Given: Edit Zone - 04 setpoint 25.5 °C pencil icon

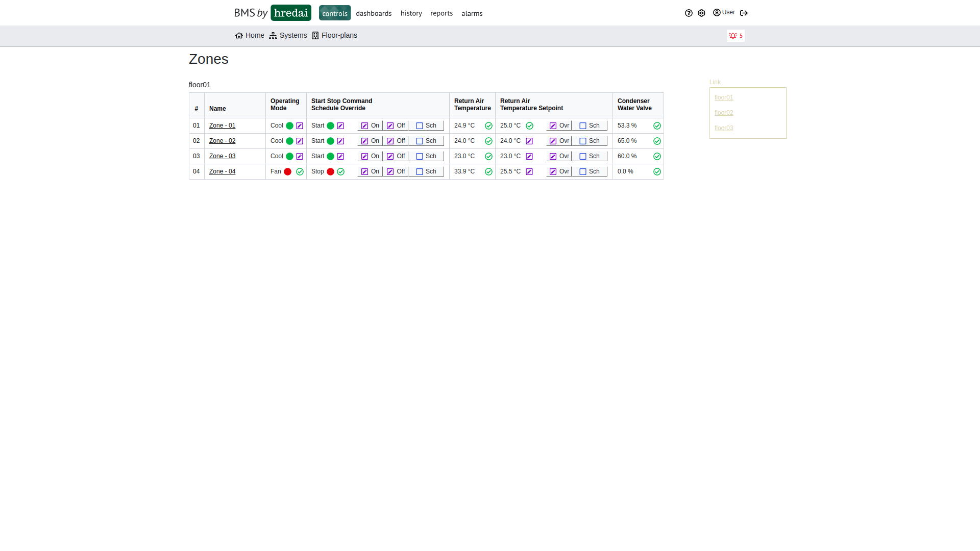Looking at the screenshot, I should click(x=529, y=172).
